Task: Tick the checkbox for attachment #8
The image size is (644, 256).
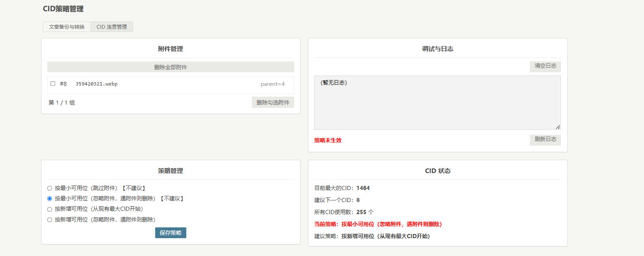Action: pos(53,84)
